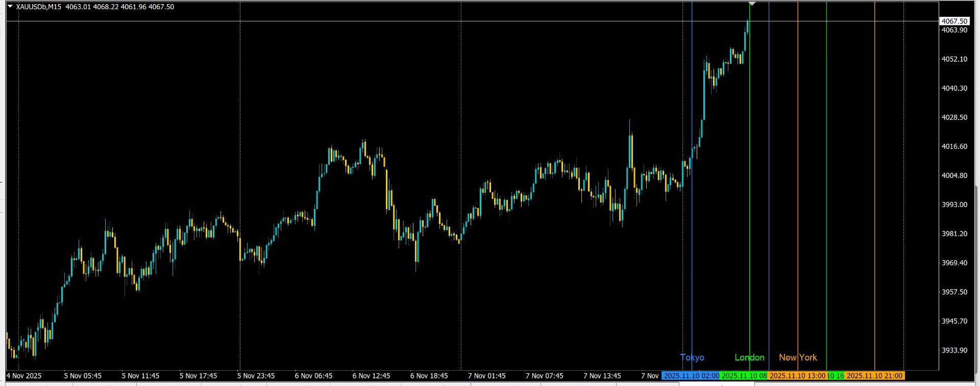
Task: Click the 6 Nov 06:45 time label
Action: (313, 376)
